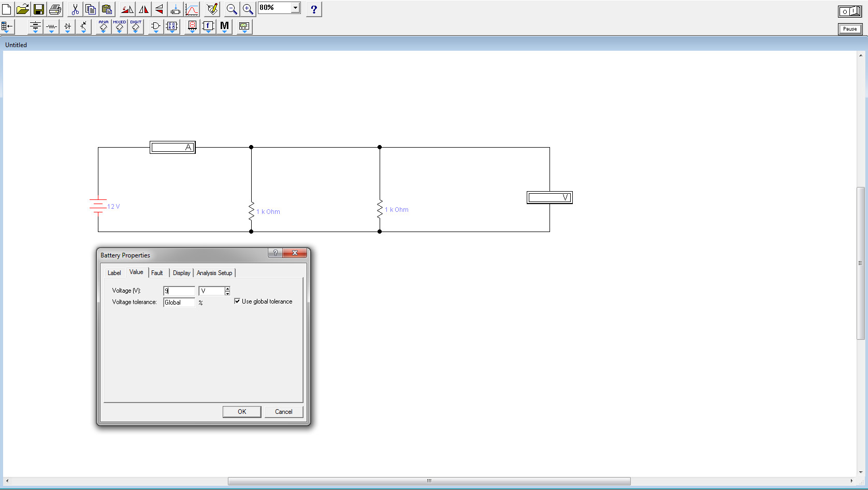Screen dimensions: 868x490
Task: Select the 12 V battery symbol
Action: [x=98, y=206]
